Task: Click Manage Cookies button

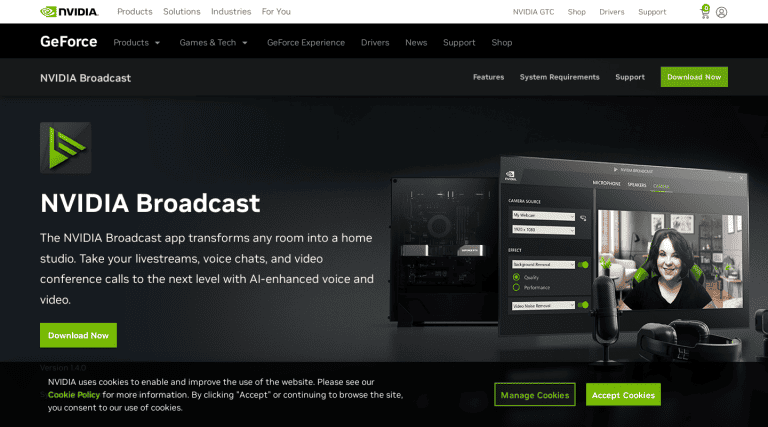Action: [535, 395]
